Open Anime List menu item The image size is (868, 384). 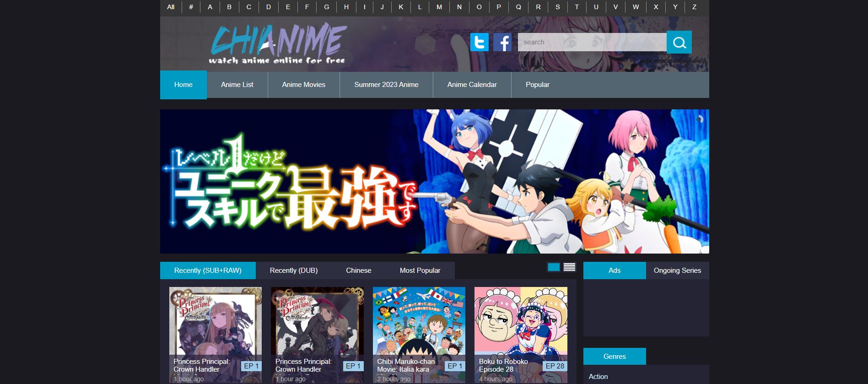tap(237, 85)
